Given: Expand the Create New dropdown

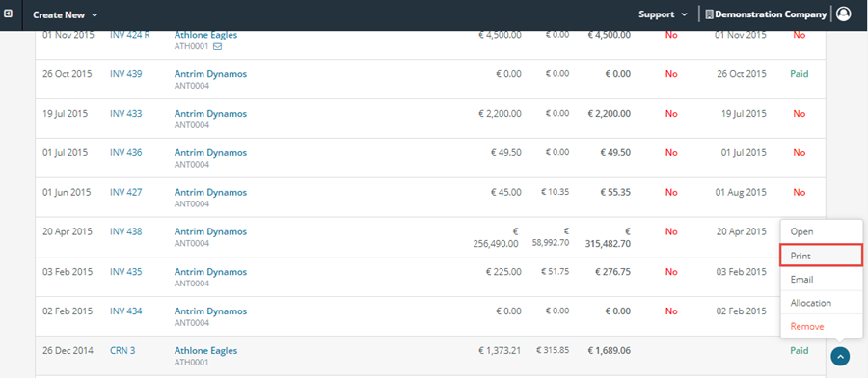Looking at the screenshot, I should click(65, 14).
